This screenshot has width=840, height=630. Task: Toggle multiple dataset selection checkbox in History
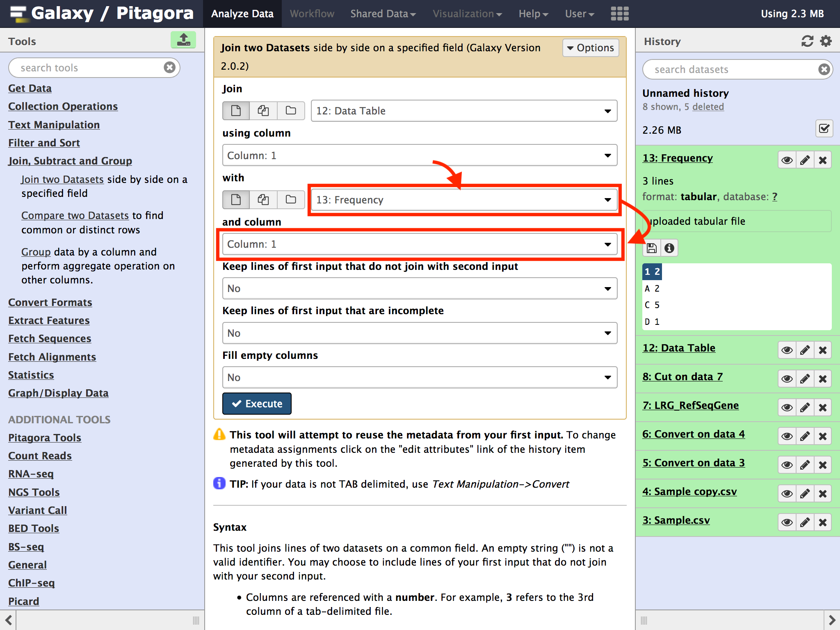(824, 129)
